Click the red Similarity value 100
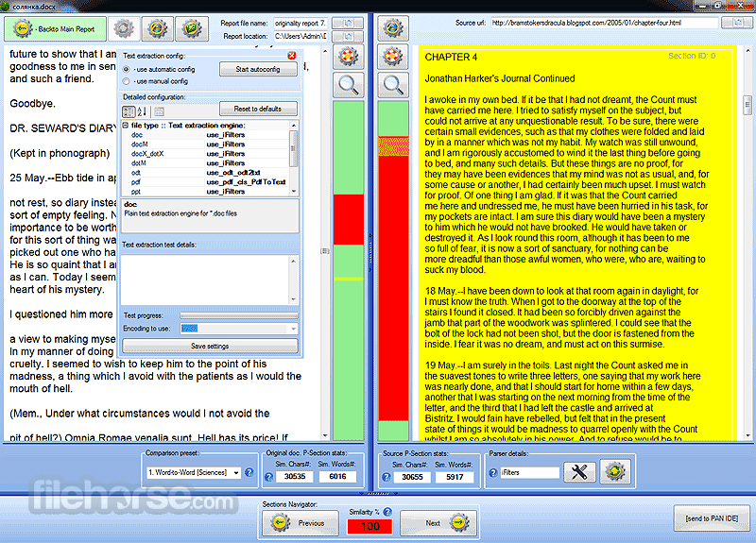This screenshot has height=543, width=756. coord(369,526)
